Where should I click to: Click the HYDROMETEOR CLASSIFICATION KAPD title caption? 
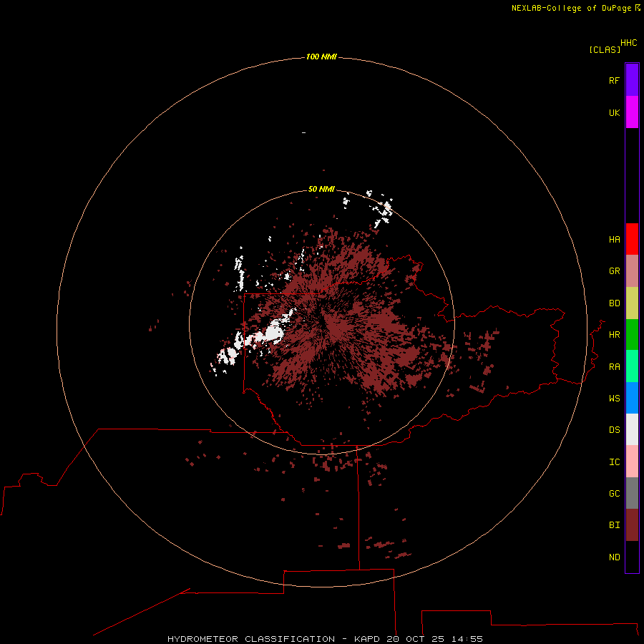(325, 639)
